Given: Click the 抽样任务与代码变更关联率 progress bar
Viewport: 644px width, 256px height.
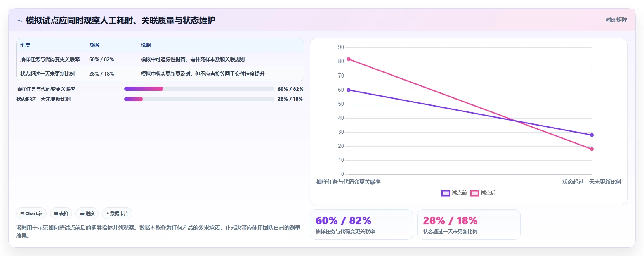Looking at the screenshot, I should 199,89.
